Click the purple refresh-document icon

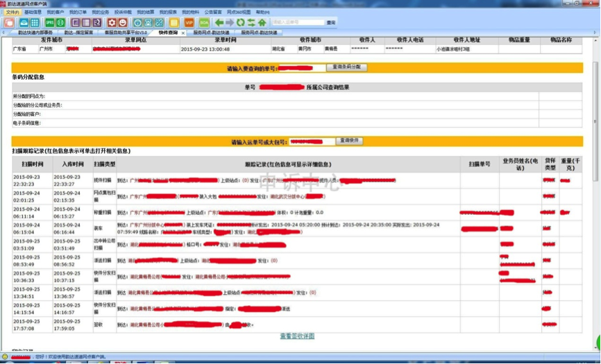pyautogui.click(x=96, y=23)
